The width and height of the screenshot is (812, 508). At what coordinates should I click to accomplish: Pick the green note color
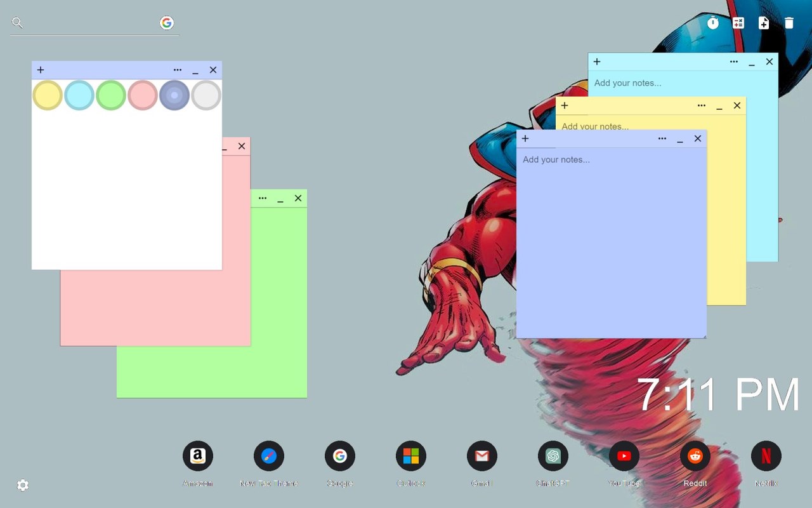111,95
